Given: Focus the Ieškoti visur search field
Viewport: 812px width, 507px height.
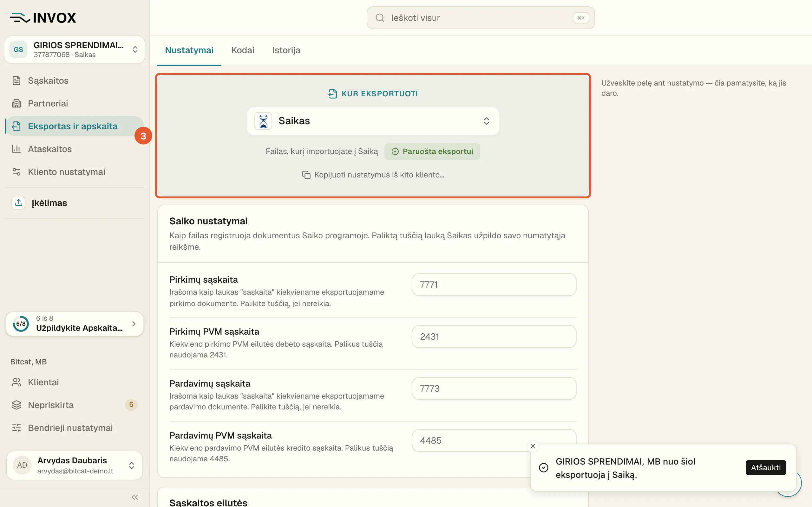Looking at the screenshot, I should (x=481, y=18).
